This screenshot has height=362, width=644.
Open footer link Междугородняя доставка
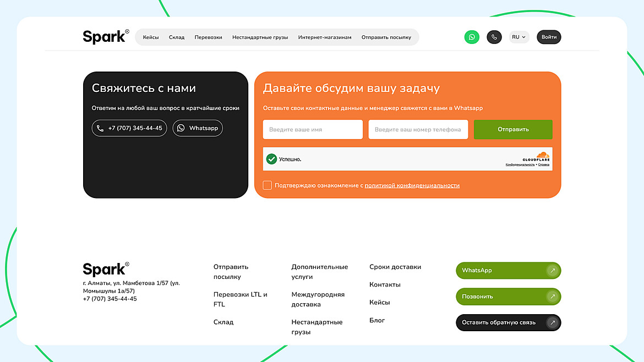pos(318,299)
